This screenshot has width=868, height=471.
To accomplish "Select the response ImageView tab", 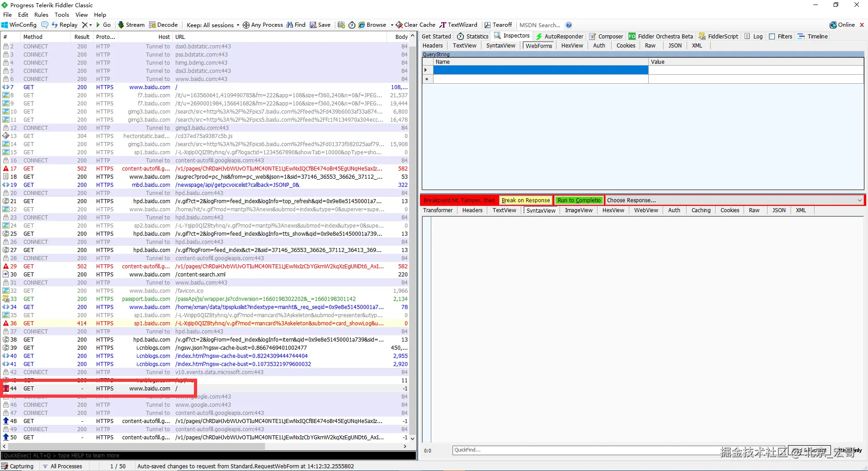I will pos(579,210).
